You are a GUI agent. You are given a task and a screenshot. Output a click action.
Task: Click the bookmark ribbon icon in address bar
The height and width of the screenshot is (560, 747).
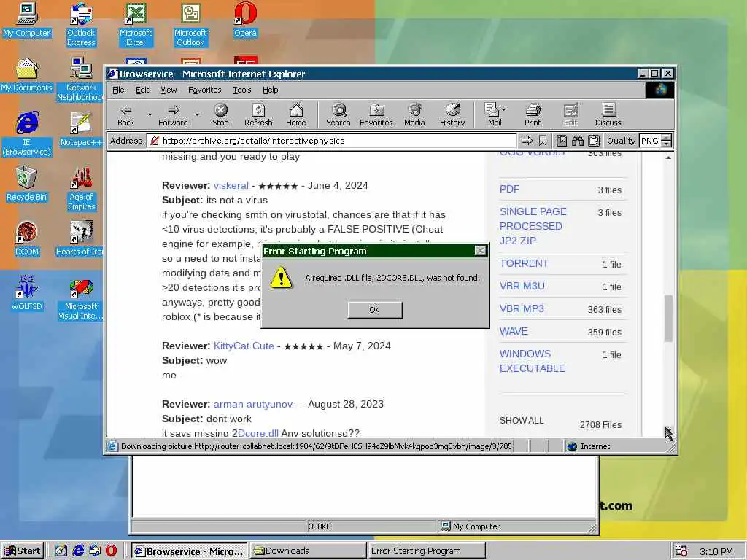[x=543, y=141]
